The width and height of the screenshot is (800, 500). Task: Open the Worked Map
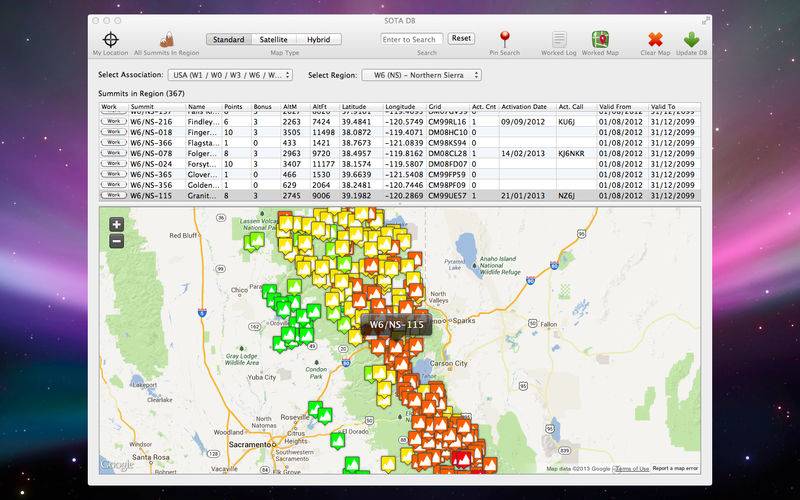click(x=600, y=39)
